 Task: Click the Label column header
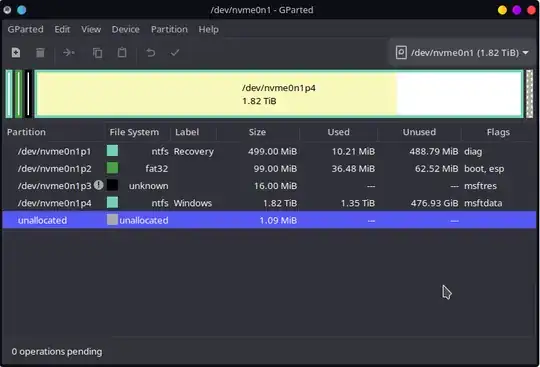tap(187, 132)
